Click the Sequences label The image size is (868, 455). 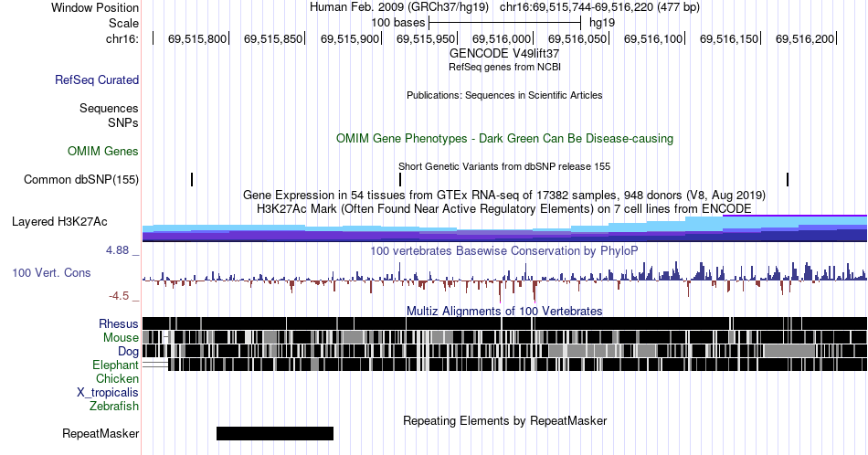(109, 108)
